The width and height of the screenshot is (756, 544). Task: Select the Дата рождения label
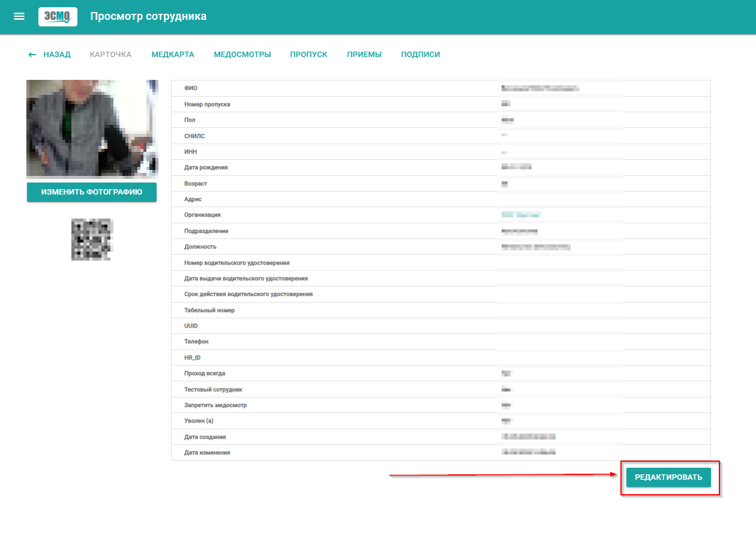[x=206, y=168]
